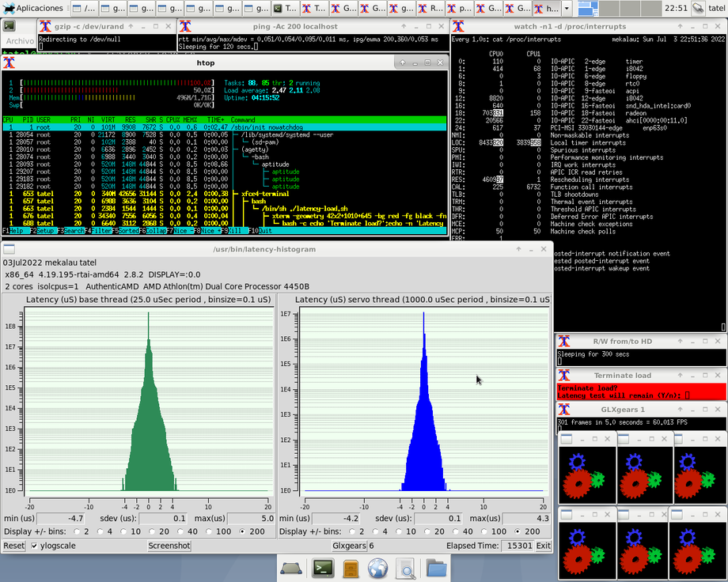
Task: Click the document search icon in the dock
Action: coord(405,568)
